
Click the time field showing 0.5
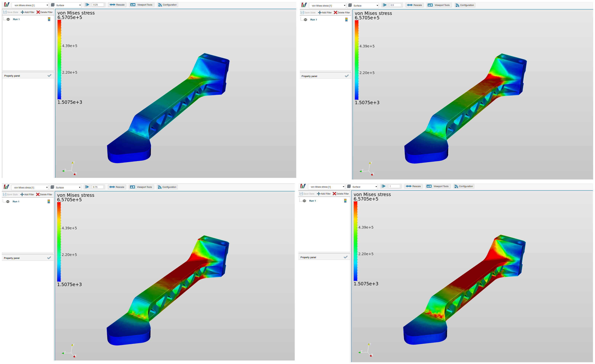click(x=395, y=5)
